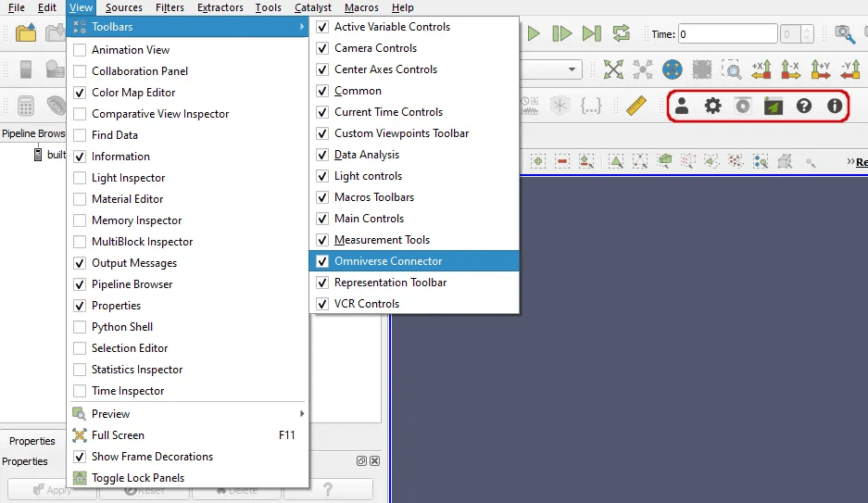The height and width of the screenshot is (503, 868).
Task: Open the representation dropdown combo box
Action: pos(552,69)
